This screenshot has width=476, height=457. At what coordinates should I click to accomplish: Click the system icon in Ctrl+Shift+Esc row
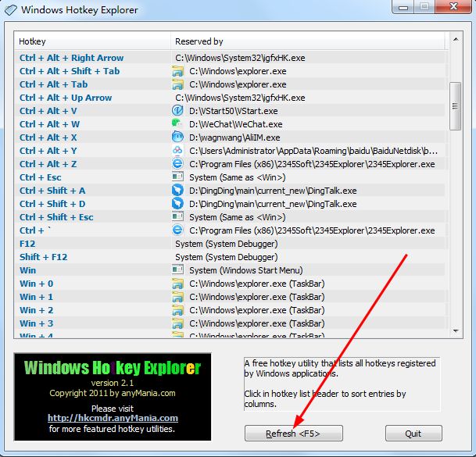[x=177, y=217]
